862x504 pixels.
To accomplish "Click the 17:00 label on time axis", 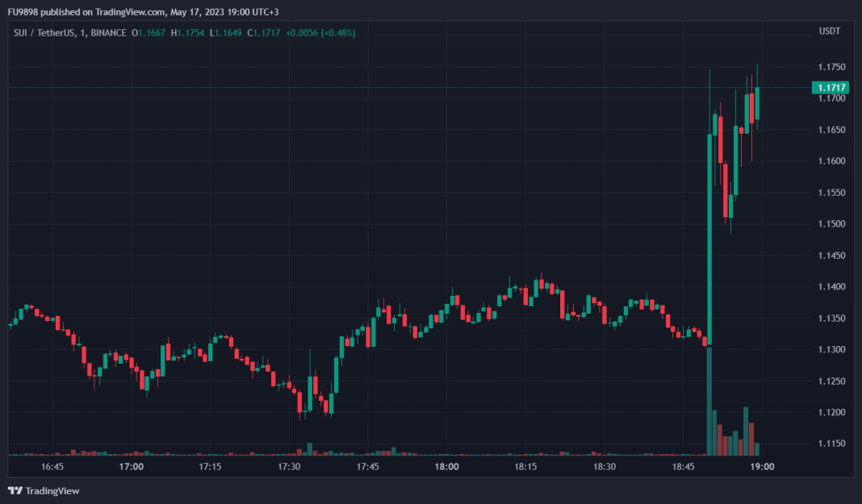I will [132, 467].
